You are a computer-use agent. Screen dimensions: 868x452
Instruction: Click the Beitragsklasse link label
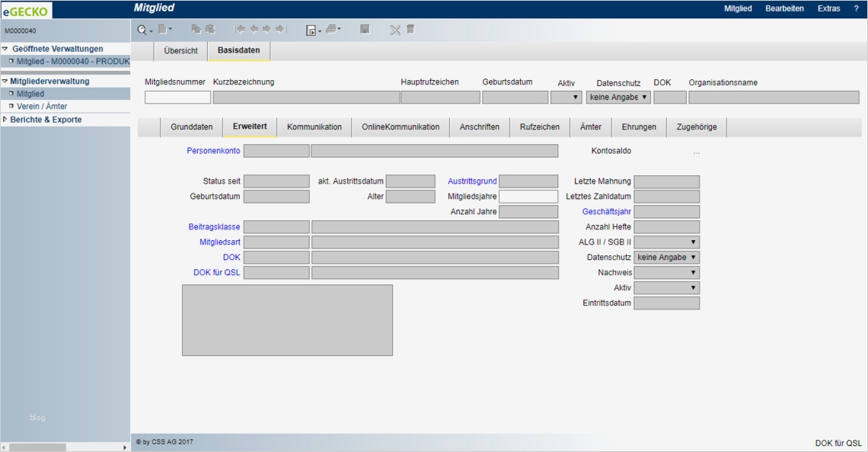pos(214,227)
